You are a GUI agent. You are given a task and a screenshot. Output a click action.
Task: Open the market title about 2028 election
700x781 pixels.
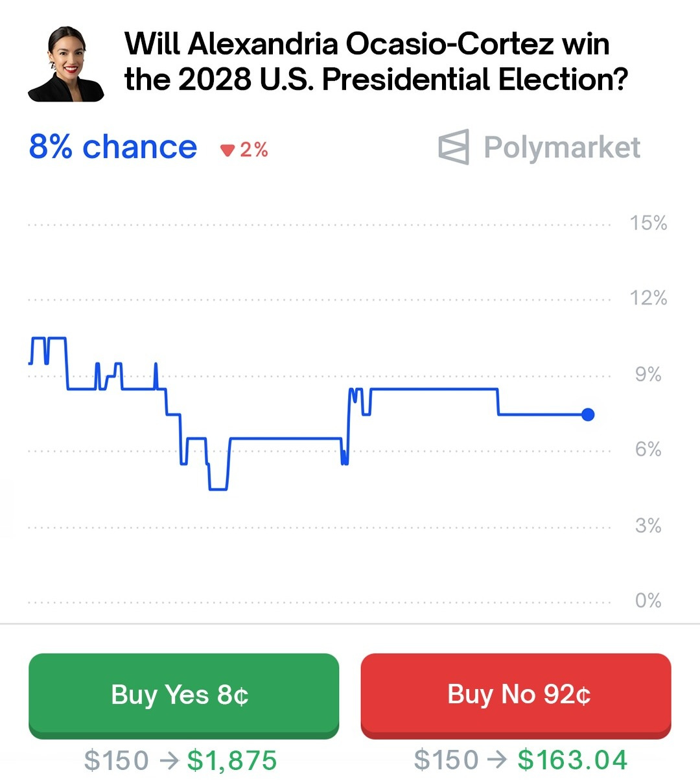pyautogui.click(x=376, y=62)
